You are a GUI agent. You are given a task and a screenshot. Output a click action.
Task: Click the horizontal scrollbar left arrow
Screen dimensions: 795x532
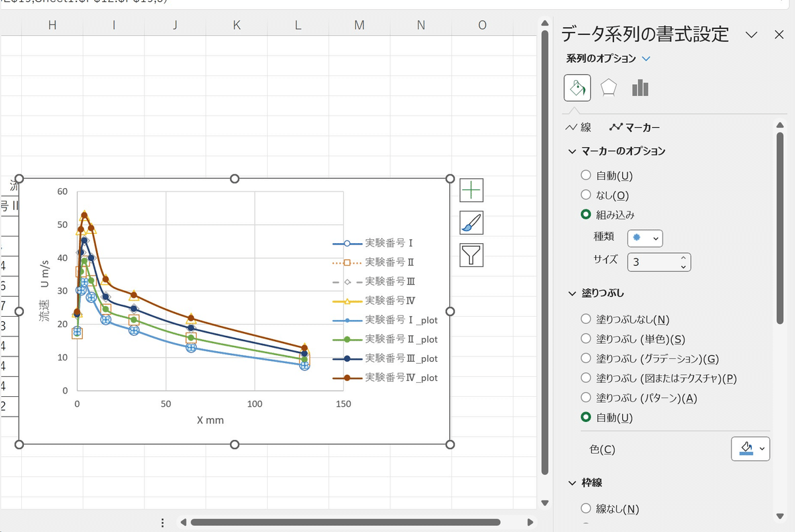pos(184,522)
